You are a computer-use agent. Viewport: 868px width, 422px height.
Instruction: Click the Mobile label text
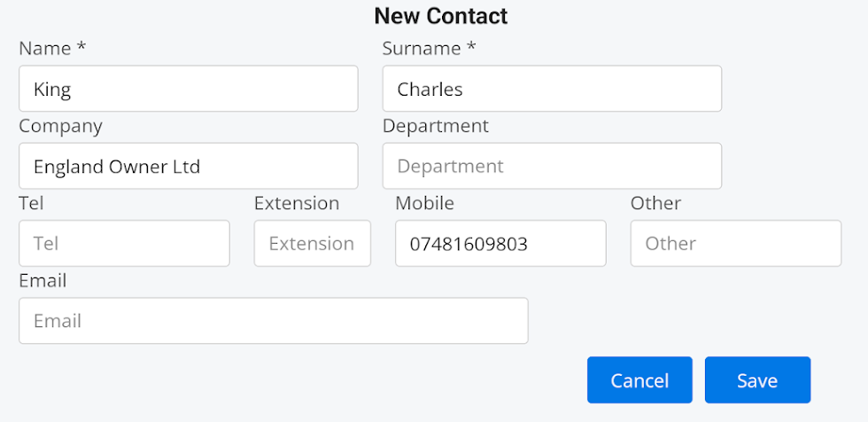424,203
